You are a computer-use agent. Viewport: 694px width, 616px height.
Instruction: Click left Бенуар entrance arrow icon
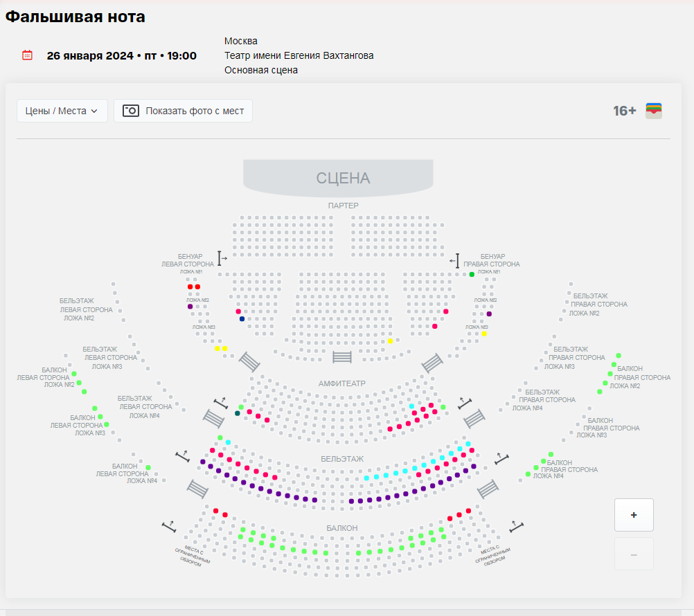coord(222,257)
